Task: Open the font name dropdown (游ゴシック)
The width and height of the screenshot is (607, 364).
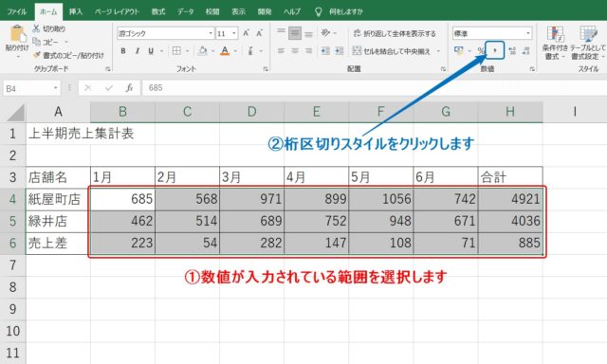Action: click(x=211, y=33)
